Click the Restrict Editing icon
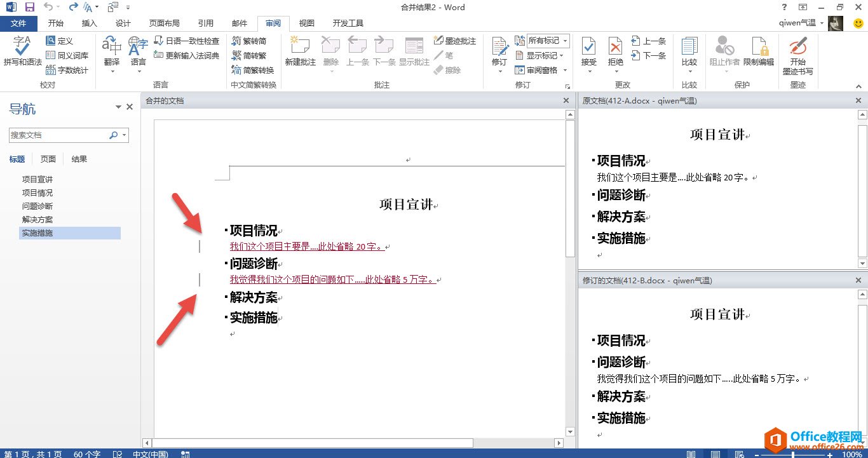The width and height of the screenshot is (868, 458). [x=759, y=51]
